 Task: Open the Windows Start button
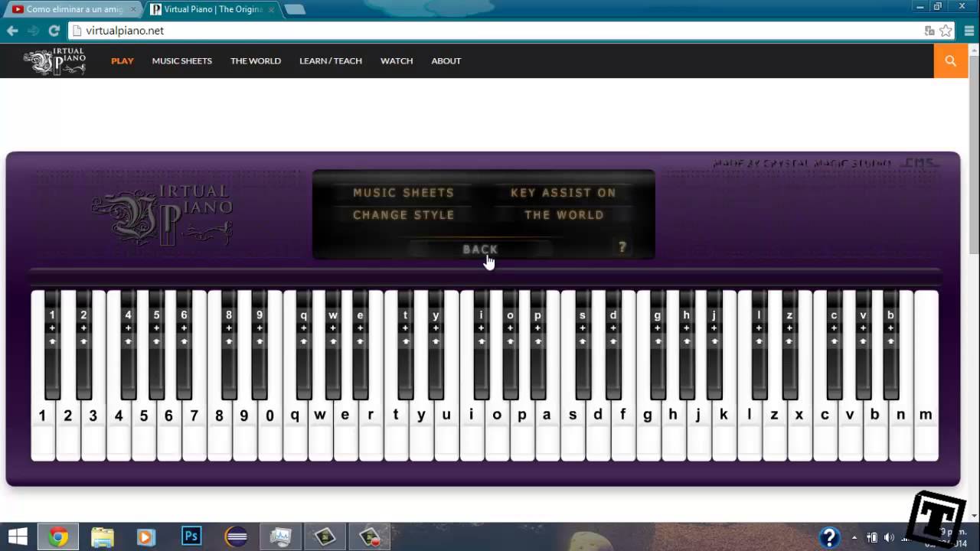click(18, 536)
